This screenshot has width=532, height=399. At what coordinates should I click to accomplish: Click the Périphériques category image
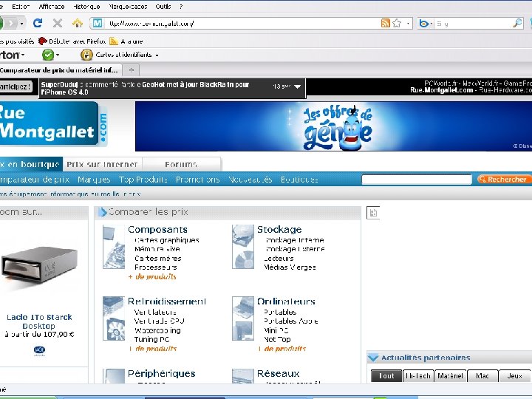tap(114, 376)
